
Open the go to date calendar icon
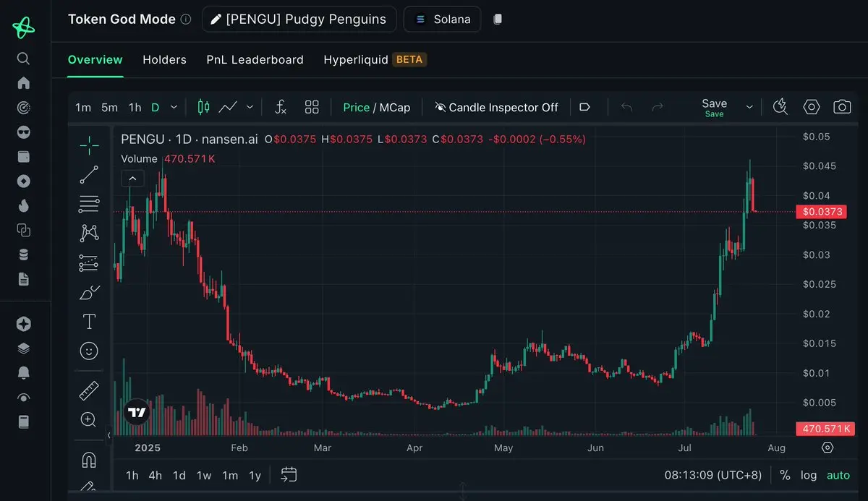point(289,475)
